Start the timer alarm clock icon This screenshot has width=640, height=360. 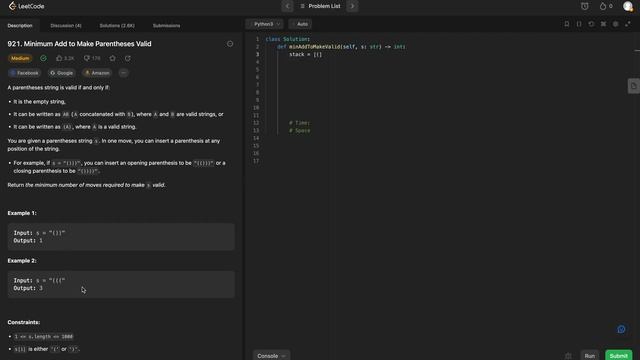pos(584,6)
